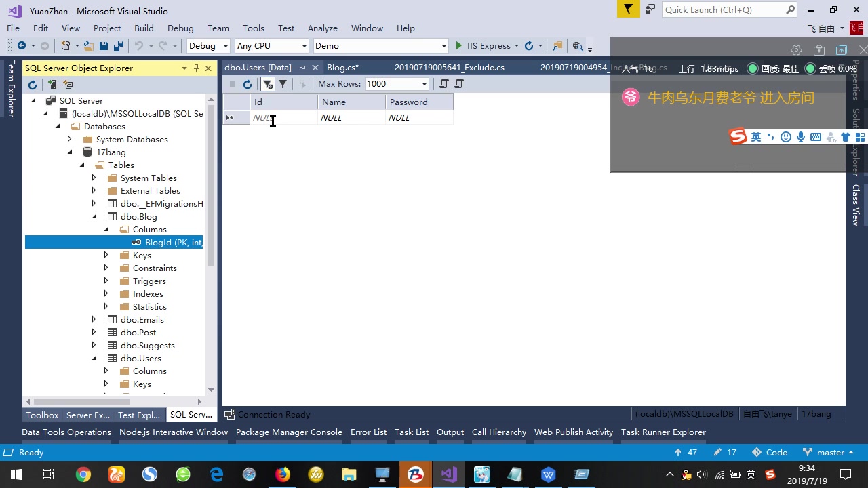
Task: Collapse the 17bang database node
Action: pyautogui.click(x=70, y=152)
